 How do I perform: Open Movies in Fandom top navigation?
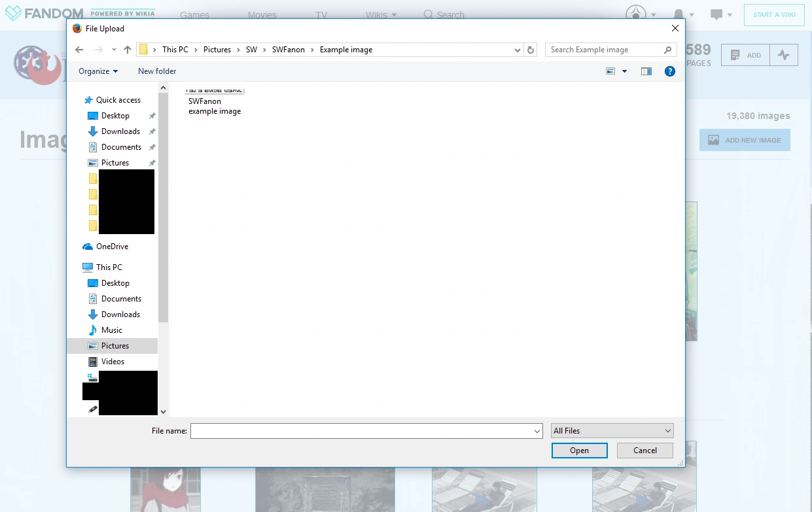click(262, 15)
